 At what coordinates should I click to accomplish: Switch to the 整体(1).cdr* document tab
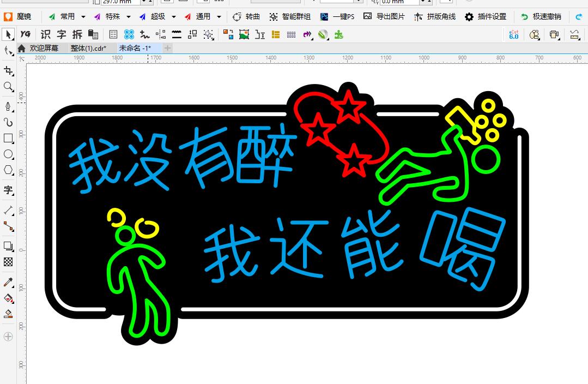point(88,48)
